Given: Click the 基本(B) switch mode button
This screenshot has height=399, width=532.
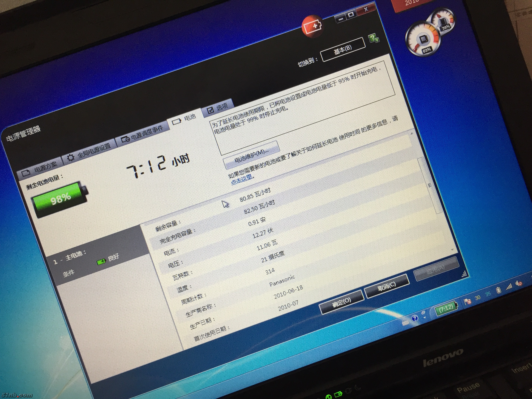Looking at the screenshot, I should coord(343,50).
